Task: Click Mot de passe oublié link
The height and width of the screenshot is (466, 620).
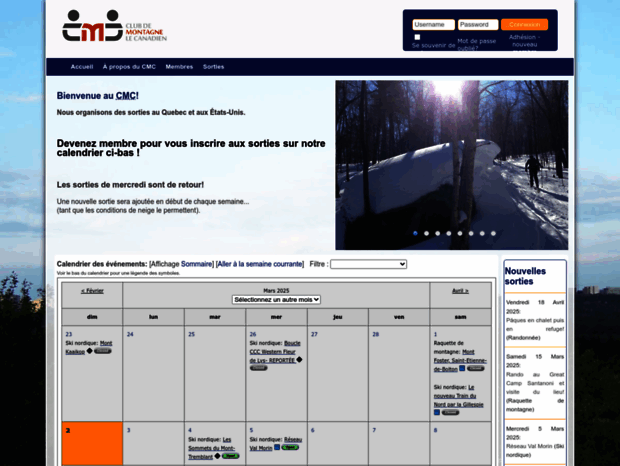Action: point(476,44)
